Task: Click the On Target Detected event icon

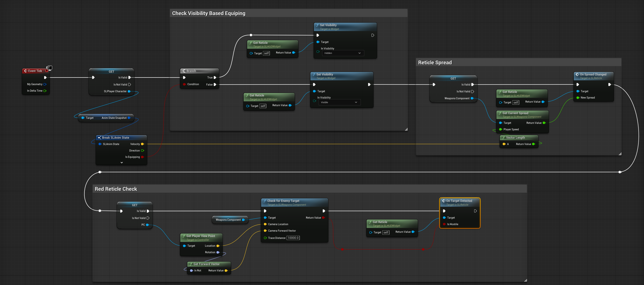Action: tap(444, 201)
